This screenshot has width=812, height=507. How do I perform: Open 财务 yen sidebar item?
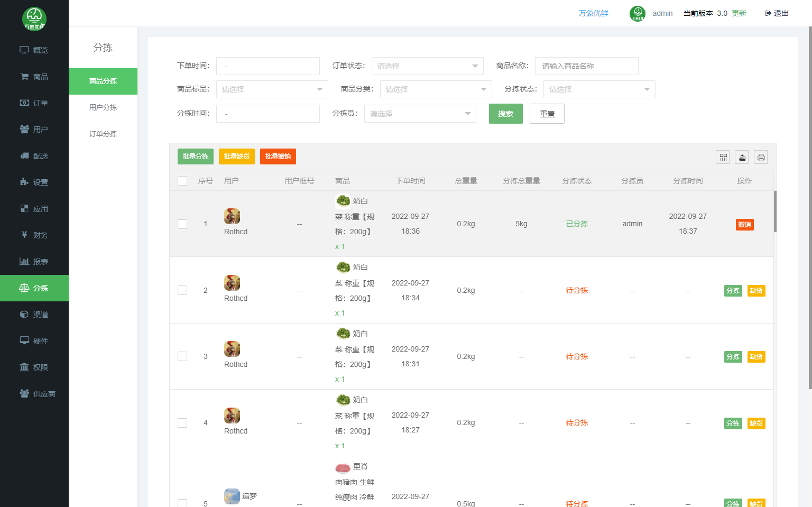(34, 235)
